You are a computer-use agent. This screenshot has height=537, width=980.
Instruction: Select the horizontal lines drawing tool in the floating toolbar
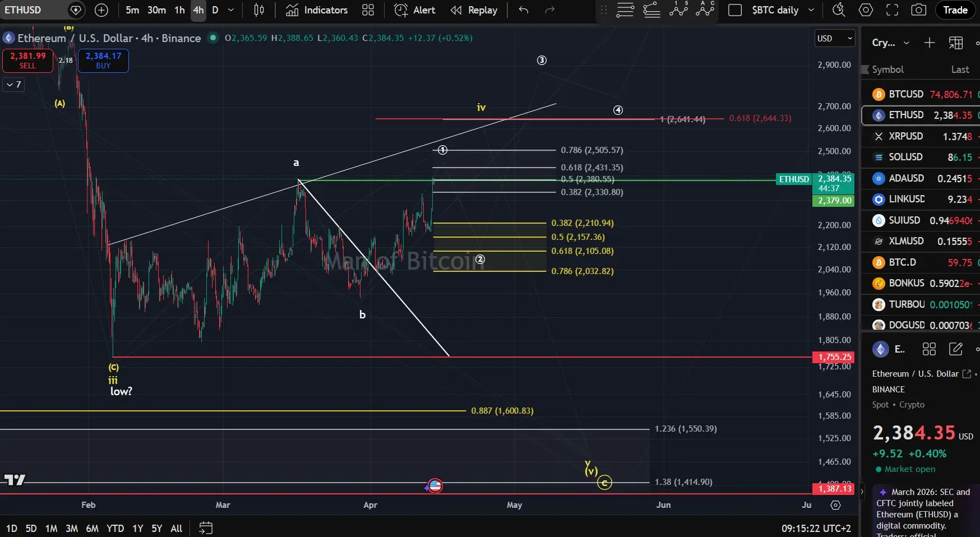[x=625, y=10]
